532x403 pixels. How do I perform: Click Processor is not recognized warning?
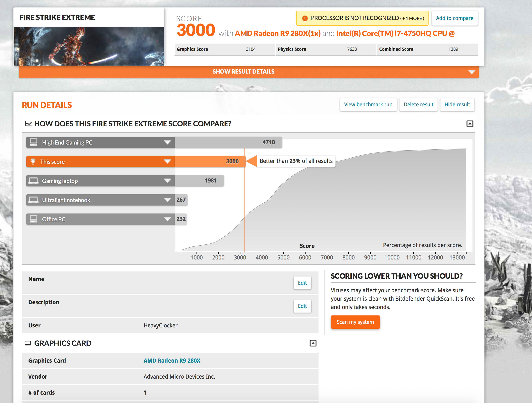tap(362, 18)
